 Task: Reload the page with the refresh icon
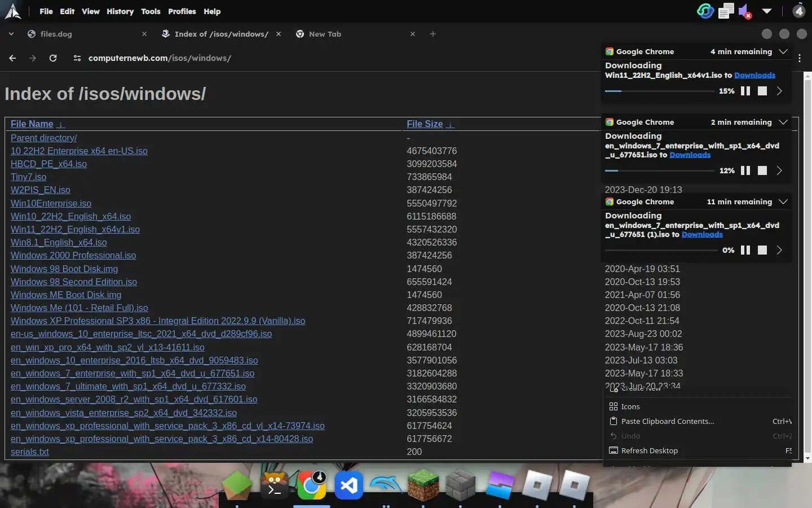pos(53,58)
